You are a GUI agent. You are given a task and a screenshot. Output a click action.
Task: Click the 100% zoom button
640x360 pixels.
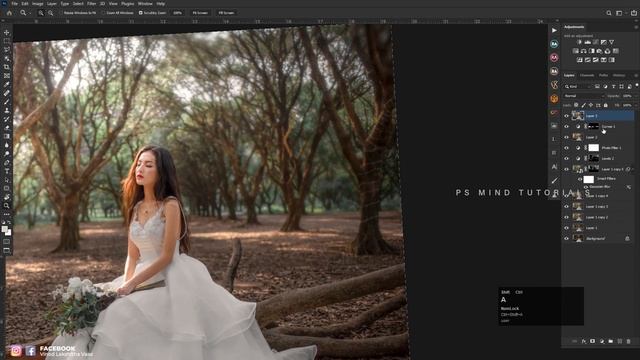178,13
